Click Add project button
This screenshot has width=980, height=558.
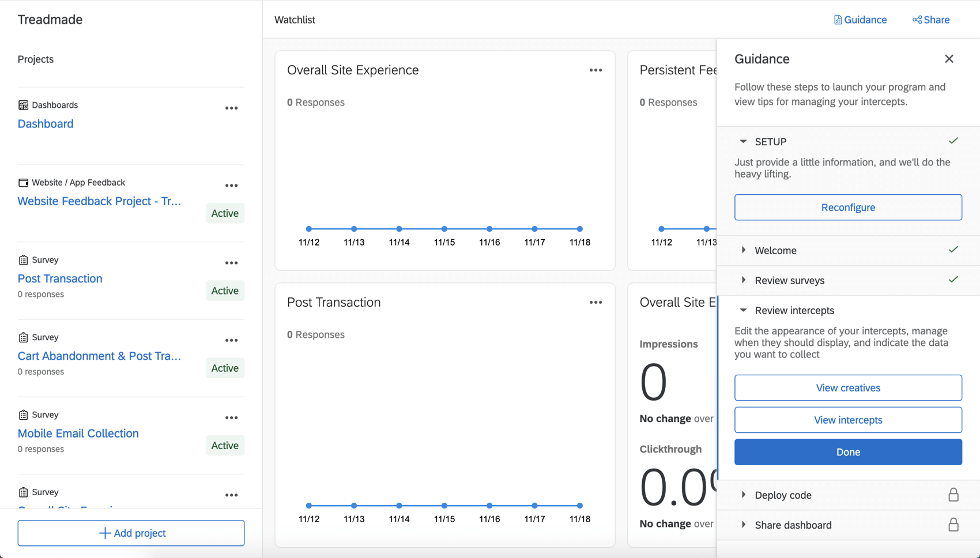[131, 533]
